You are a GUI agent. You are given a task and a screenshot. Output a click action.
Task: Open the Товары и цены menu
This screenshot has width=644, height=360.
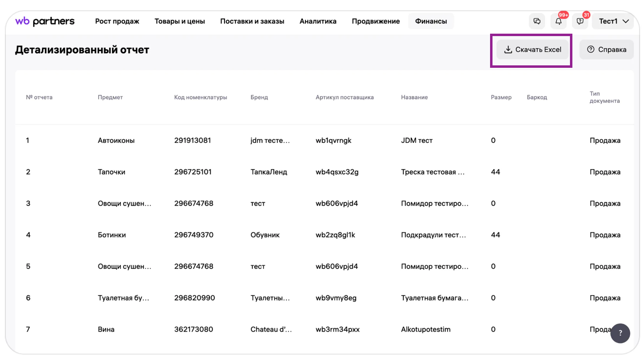pyautogui.click(x=180, y=21)
